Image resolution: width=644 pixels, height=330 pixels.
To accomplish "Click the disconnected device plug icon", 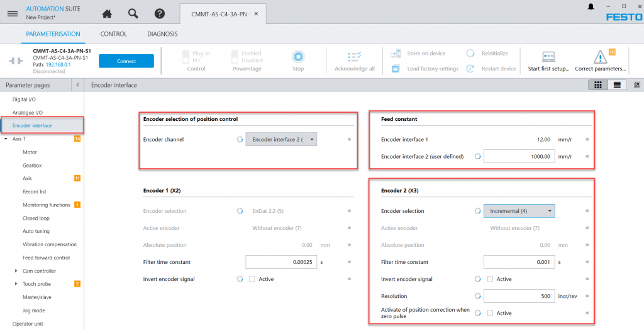I will point(16,61).
